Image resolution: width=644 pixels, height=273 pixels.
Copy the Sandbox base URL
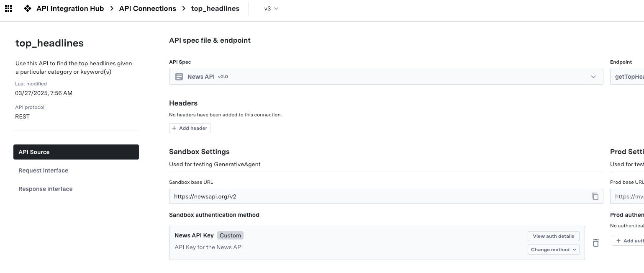(x=595, y=196)
